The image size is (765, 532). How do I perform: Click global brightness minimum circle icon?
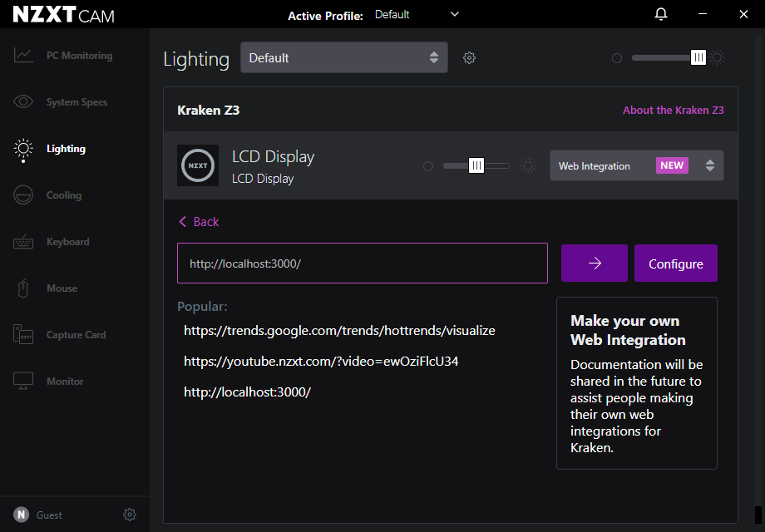pyautogui.click(x=617, y=58)
